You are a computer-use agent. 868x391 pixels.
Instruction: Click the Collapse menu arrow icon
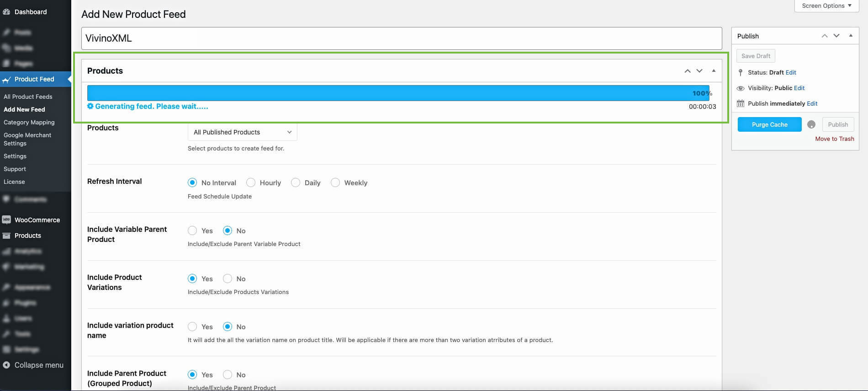6,365
